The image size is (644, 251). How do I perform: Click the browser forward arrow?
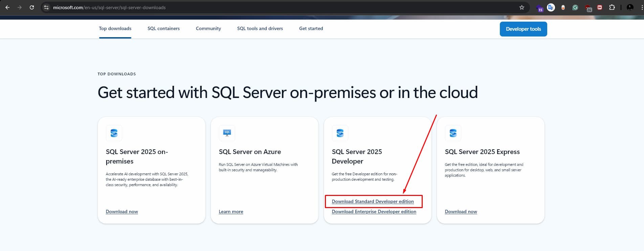[20, 7]
